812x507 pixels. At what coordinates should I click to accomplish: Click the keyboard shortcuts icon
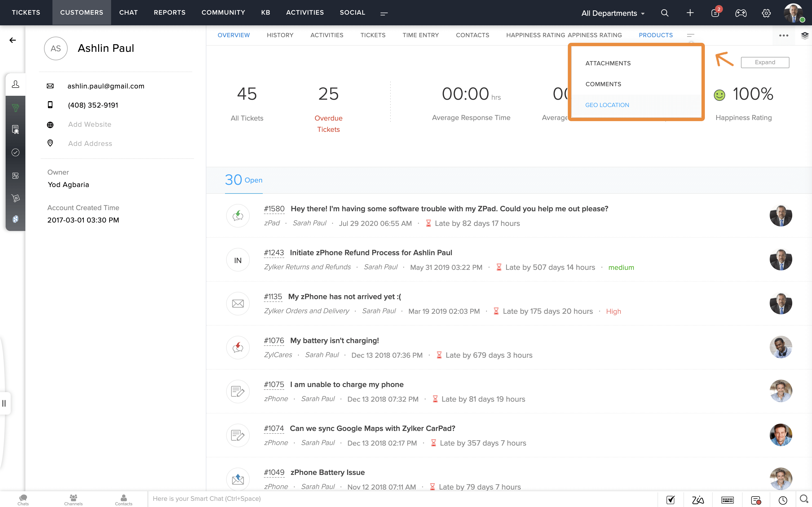tap(727, 500)
